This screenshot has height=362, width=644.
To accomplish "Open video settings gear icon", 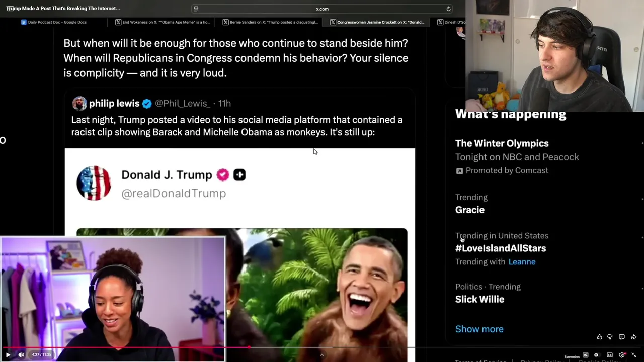I will click(622, 355).
